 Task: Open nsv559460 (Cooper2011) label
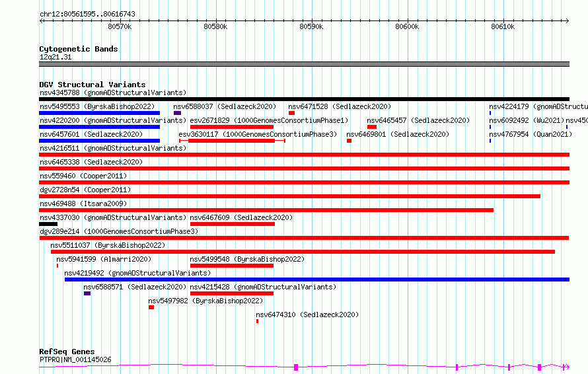click(83, 176)
